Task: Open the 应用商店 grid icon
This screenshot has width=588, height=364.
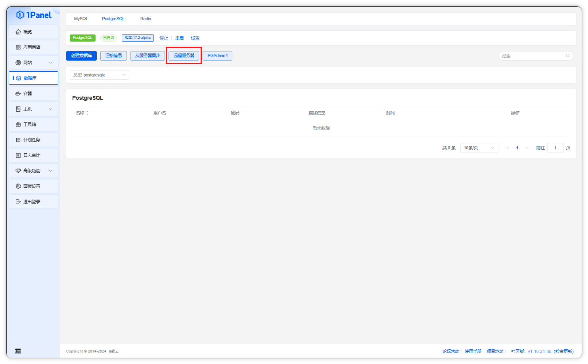Action: tap(18, 47)
